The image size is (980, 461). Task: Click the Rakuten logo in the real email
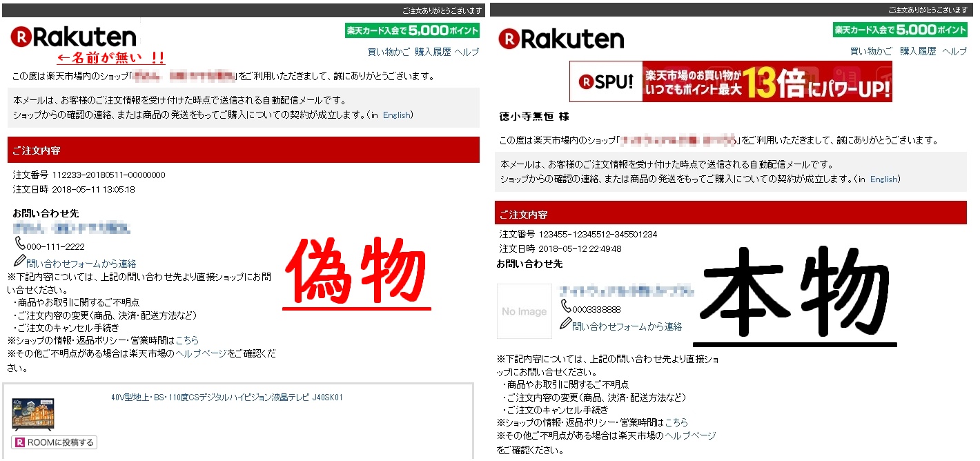click(560, 39)
